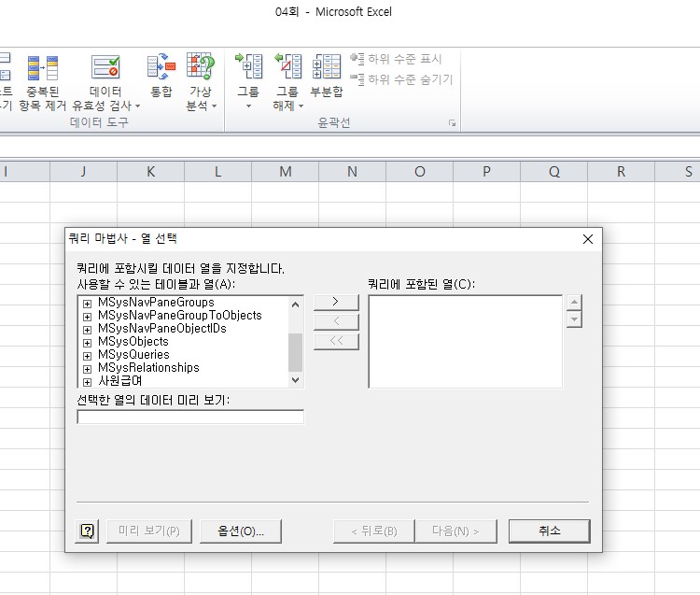This screenshot has height=595, width=700.
Task: Open the Data Validation (데이터 유효성 검사) icon
Action: point(105,68)
